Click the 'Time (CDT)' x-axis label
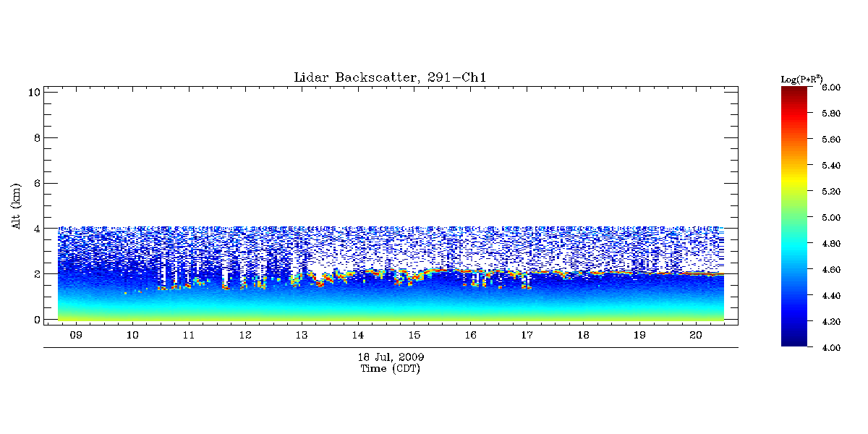The image size is (868, 434). (x=391, y=368)
